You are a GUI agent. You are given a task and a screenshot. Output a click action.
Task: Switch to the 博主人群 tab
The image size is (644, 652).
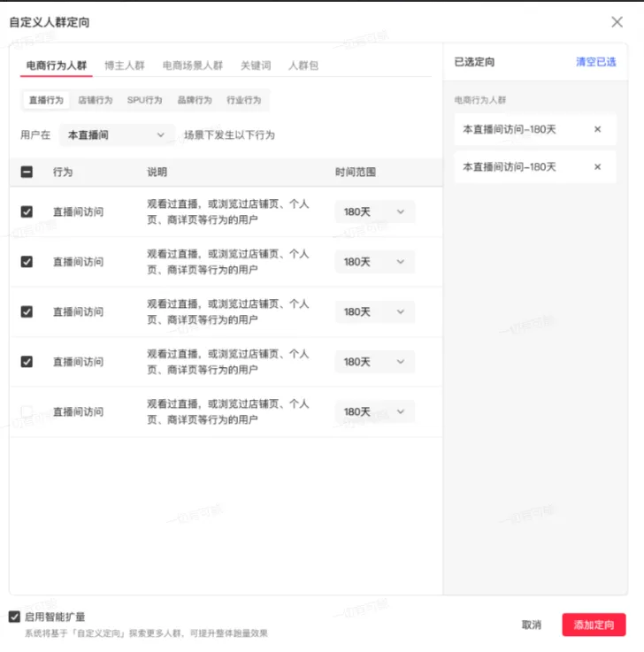tap(125, 65)
